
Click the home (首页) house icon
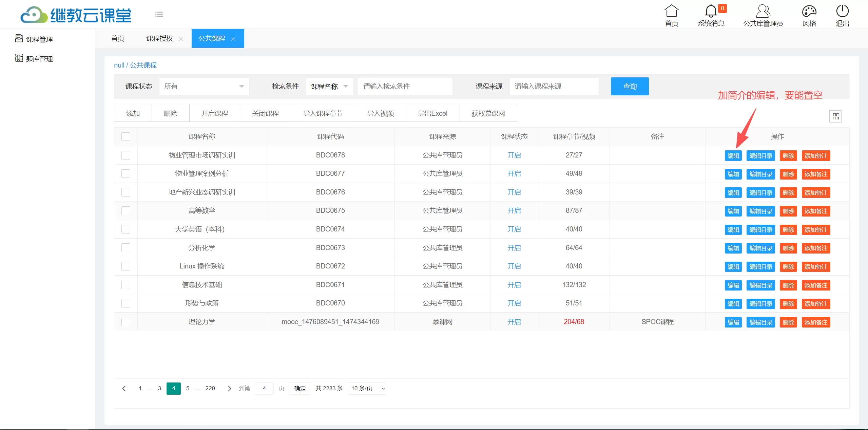671,11
